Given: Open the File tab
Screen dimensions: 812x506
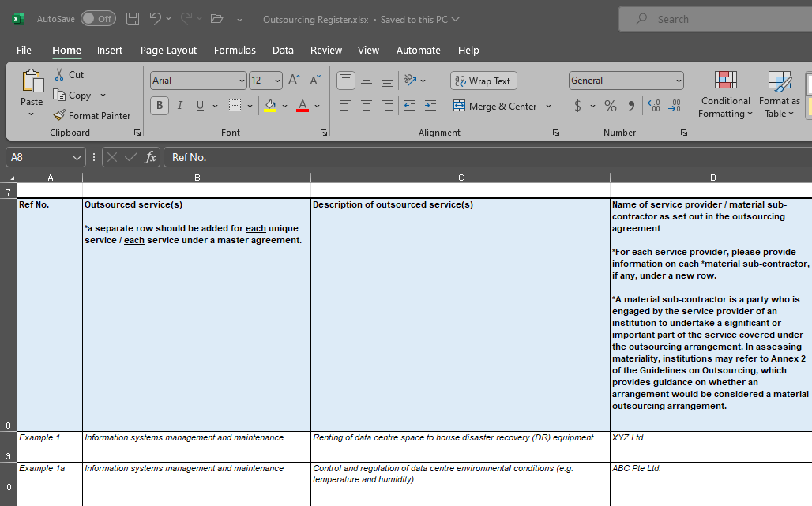Looking at the screenshot, I should click(x=24, y=51).
